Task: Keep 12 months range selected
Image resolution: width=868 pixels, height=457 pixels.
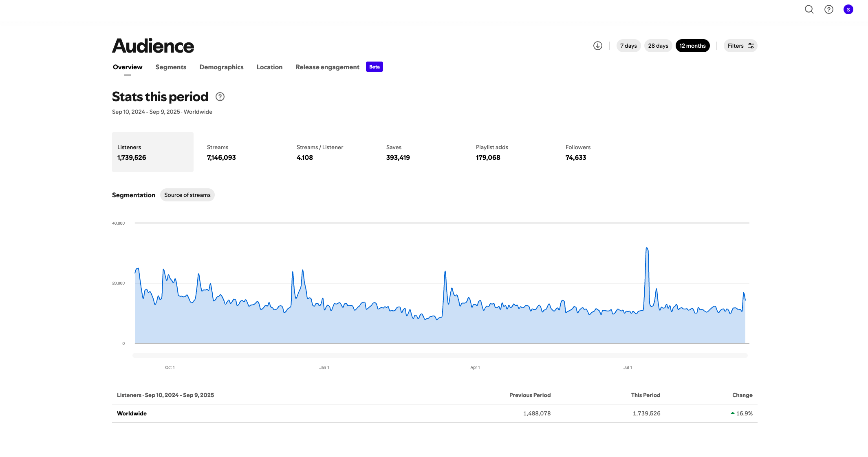Action: click(692, 46)
